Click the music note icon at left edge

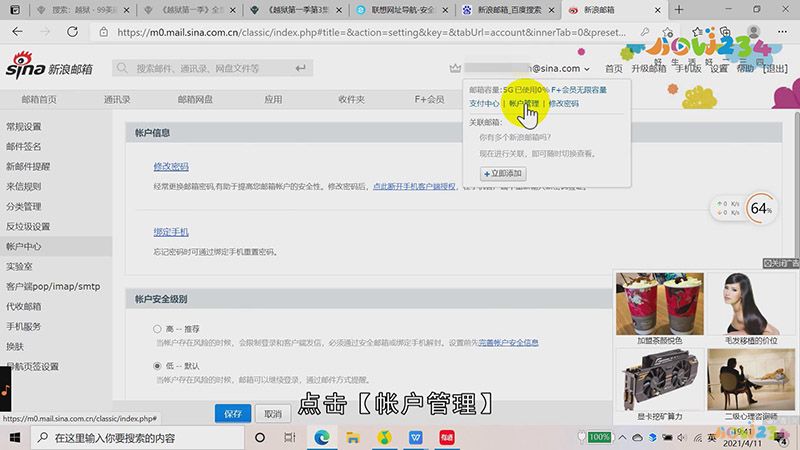[6, 392]
